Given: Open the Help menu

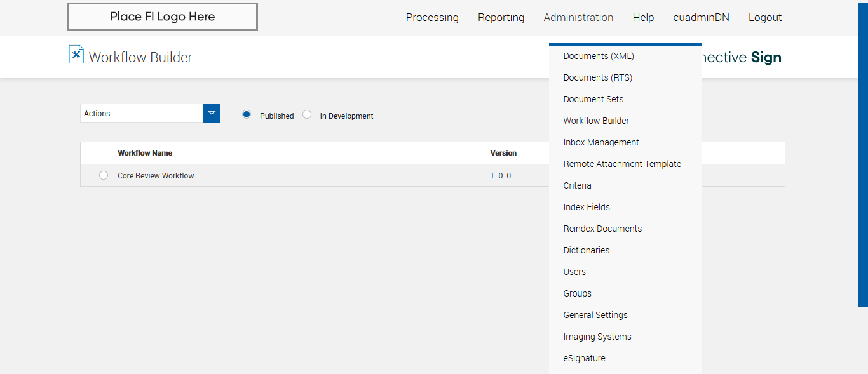Looking at the screenshot, I should click(643, 17).
